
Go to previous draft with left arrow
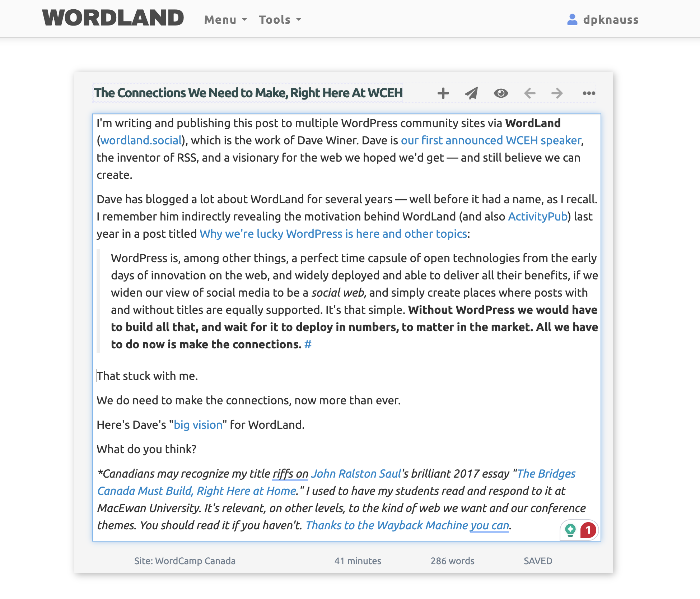tap(529, 93)
